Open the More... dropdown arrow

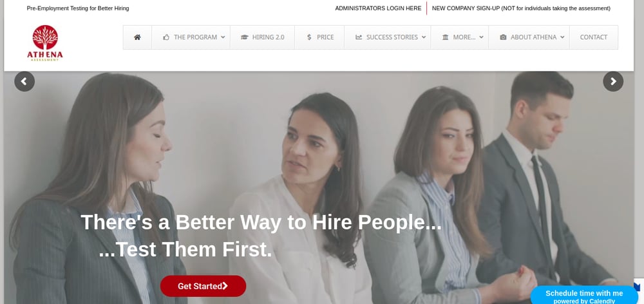point(481,37)
